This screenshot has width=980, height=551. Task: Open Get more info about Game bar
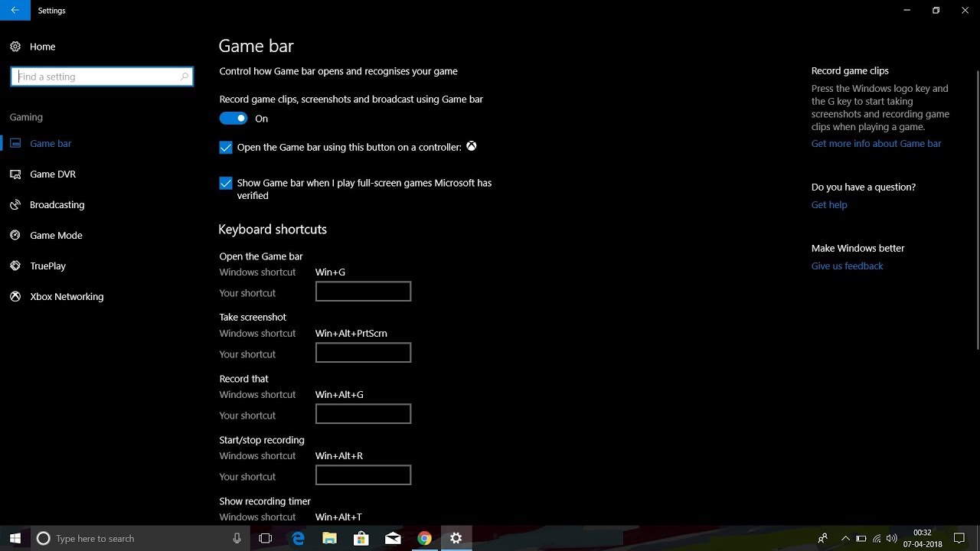(x=876, y=143)
